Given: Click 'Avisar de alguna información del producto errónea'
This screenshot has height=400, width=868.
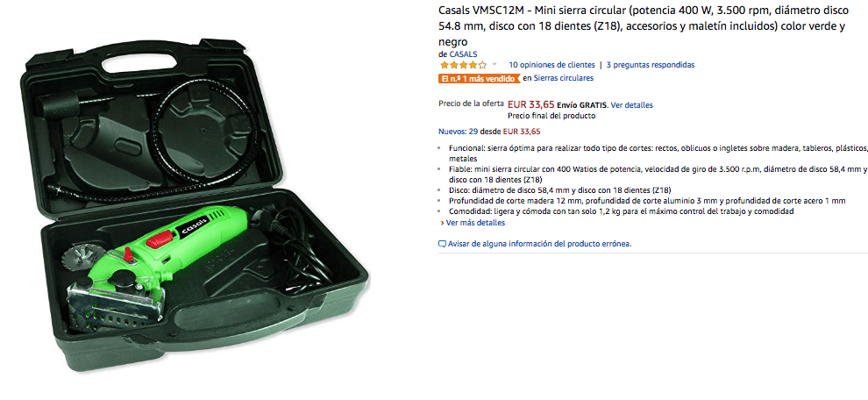Looking at the screenshot, I should 539,244.
